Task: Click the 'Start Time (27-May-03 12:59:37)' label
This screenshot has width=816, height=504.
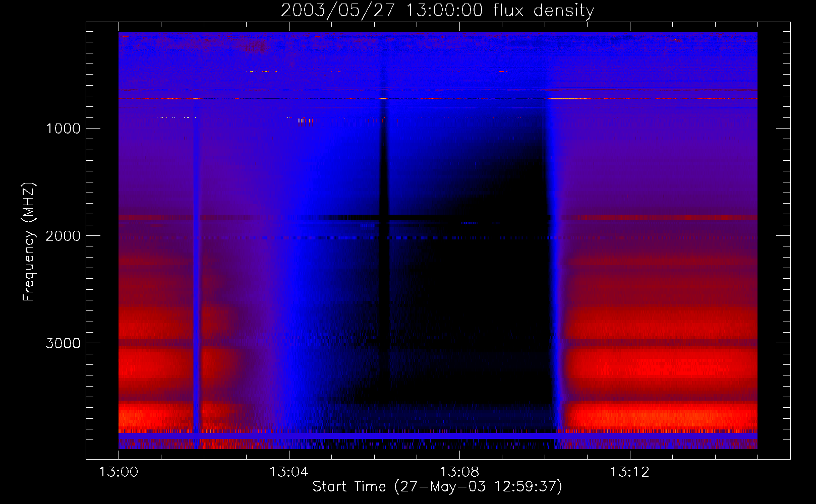Action: pos(437,487)
